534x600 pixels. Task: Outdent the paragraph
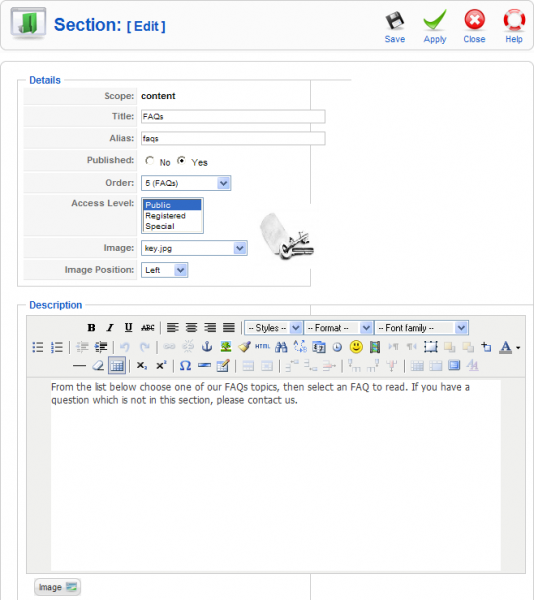82,347
